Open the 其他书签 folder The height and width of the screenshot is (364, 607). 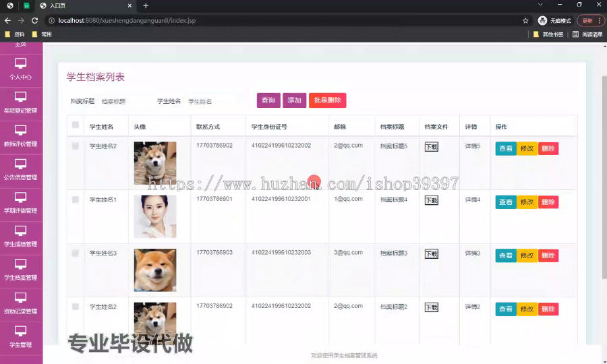(548, 34)
